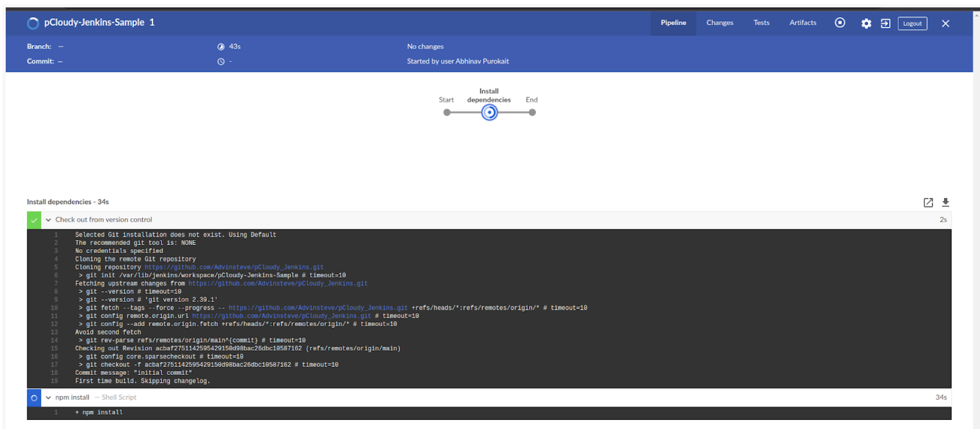Open the Tests tab
The width and height of the screenshot is (980, 429).
pos(761,23)
